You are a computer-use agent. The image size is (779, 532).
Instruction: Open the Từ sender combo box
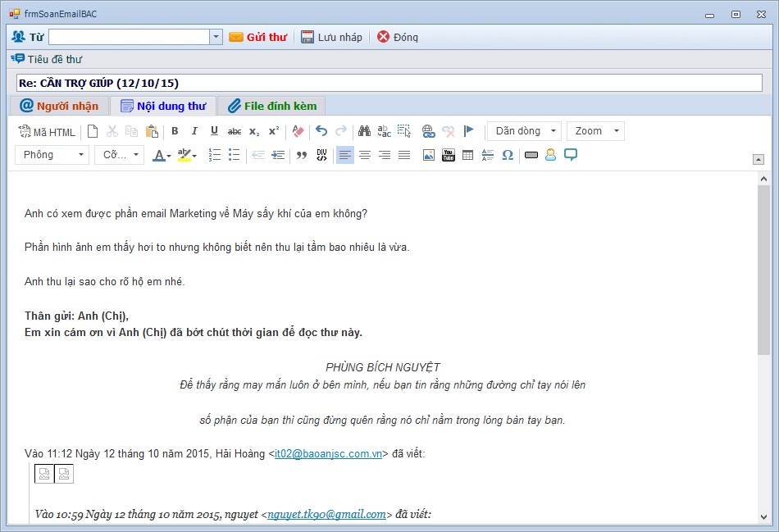point(216,37)
